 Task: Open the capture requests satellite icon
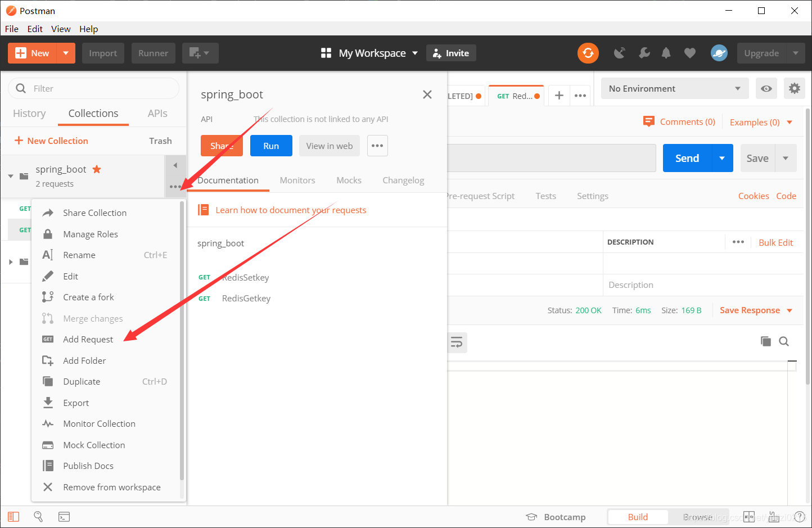tap(619, 53)
